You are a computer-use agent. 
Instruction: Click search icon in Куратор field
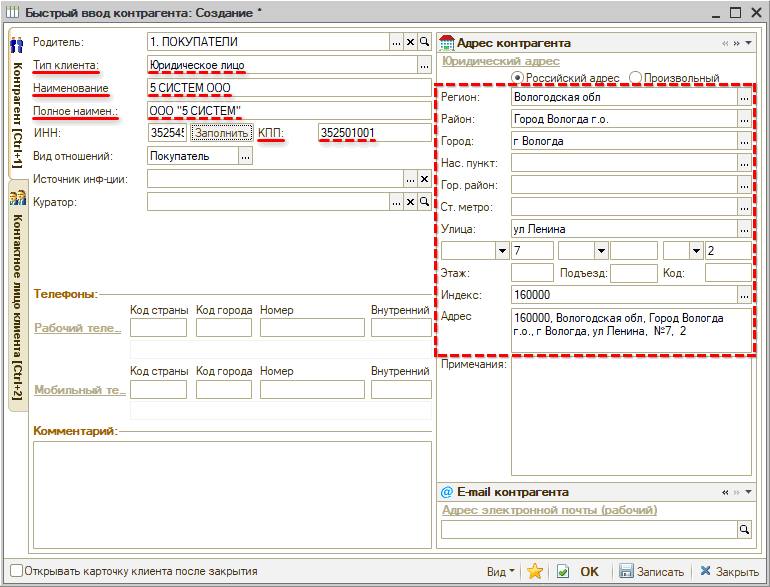coord(424,202)
